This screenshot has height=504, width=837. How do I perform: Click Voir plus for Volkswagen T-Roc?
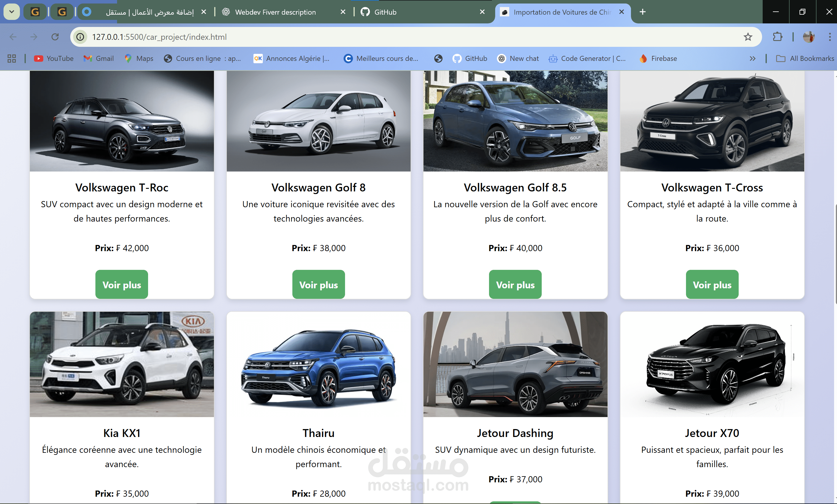point(121,284)
